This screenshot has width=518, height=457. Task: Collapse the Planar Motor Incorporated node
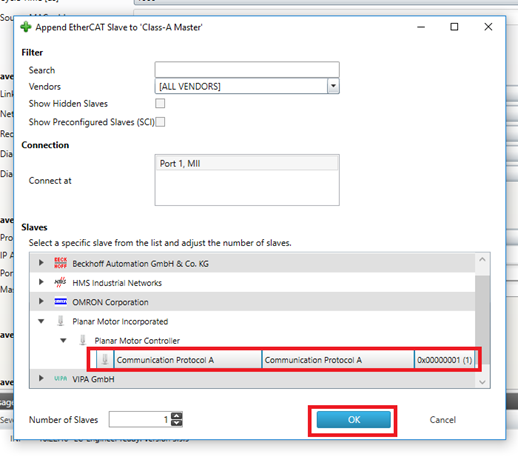41,321
